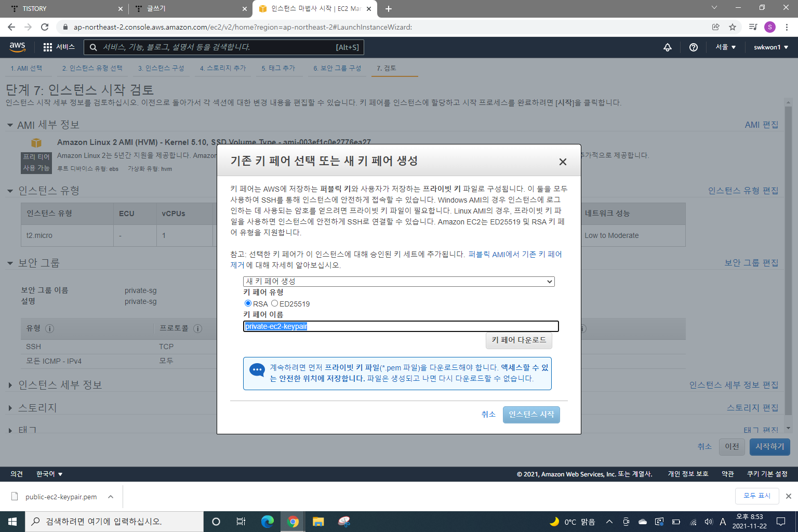Open the 새 키 페어 생성 dropdown
Screen dimensions: 798x532
click(x=399, y=282)
